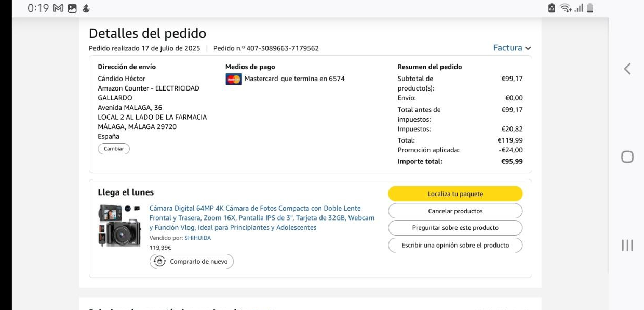Screen dimensions: 644x310
Task: Tap the Mastercard payment logo
Action: [234, 79]
